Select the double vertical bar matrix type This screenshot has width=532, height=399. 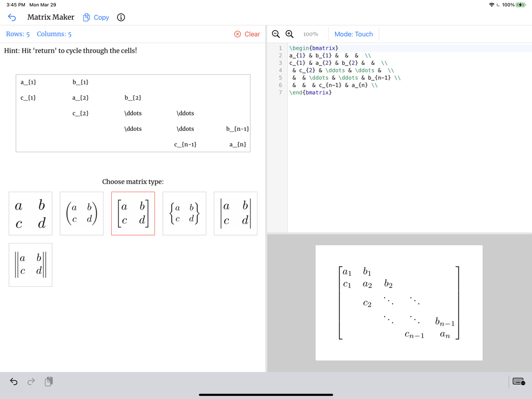(30, 265)
